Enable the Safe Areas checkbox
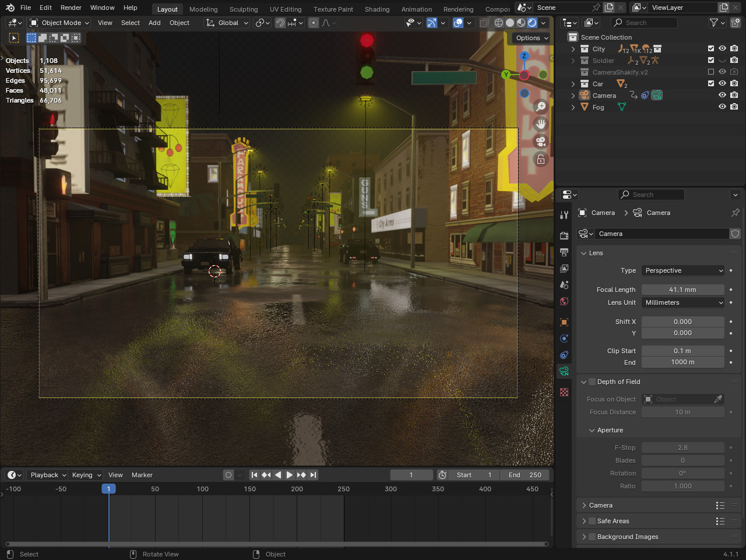Screen dimensions: 746x560 click(592, 521)
